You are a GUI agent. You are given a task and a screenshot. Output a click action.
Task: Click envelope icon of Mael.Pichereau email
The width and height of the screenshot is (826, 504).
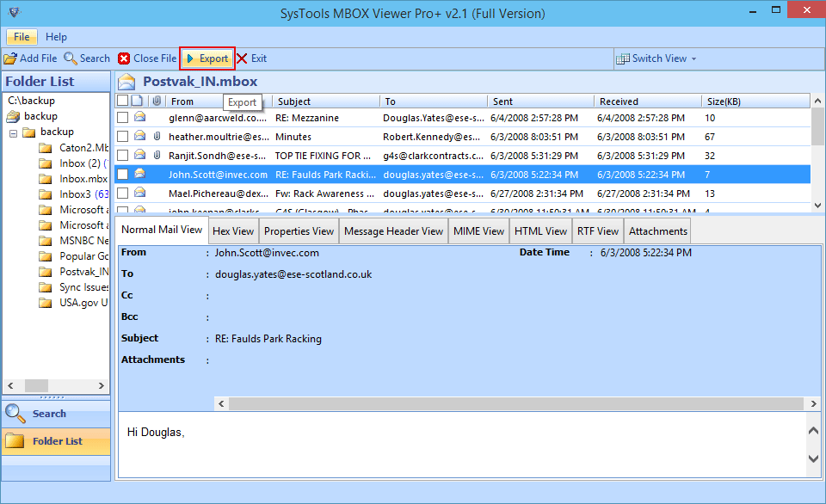tap(139, 193)
